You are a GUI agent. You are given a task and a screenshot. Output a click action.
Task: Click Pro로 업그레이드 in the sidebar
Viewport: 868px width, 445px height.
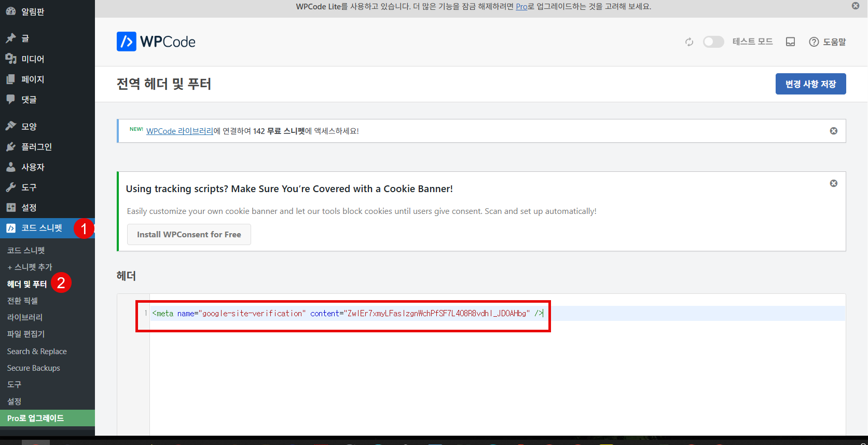[x=47, y=418]
